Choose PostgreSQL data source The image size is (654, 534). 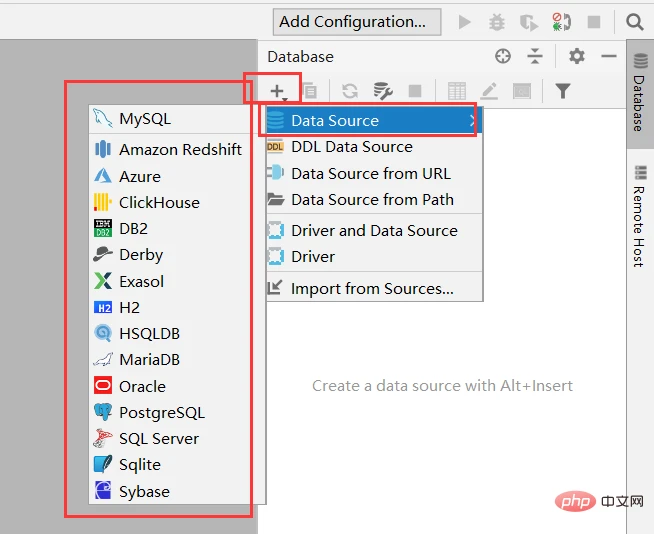click(x=161, y=412)
